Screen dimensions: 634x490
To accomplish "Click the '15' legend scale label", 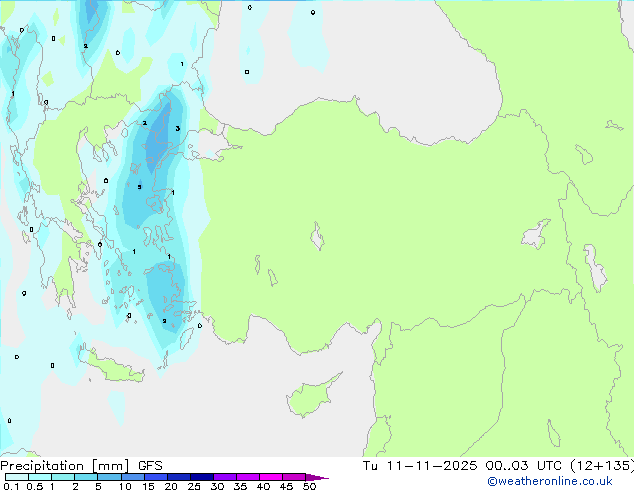I will [148, 486].
